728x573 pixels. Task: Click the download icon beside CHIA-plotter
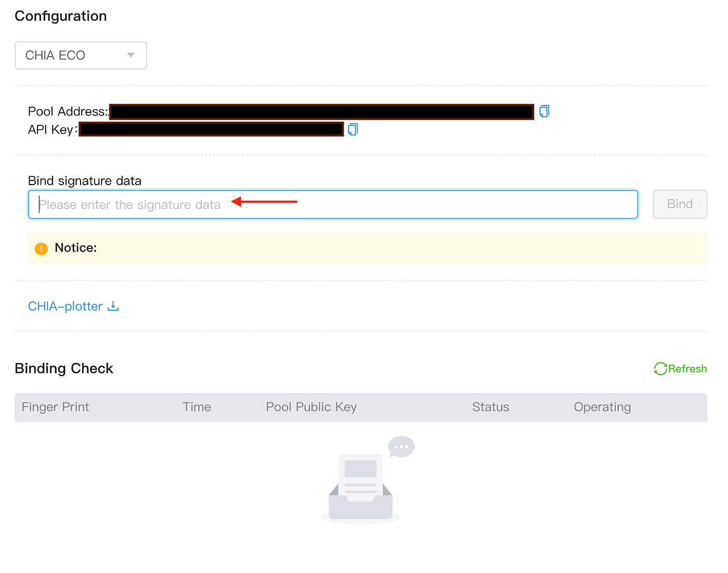coord(113,306)
